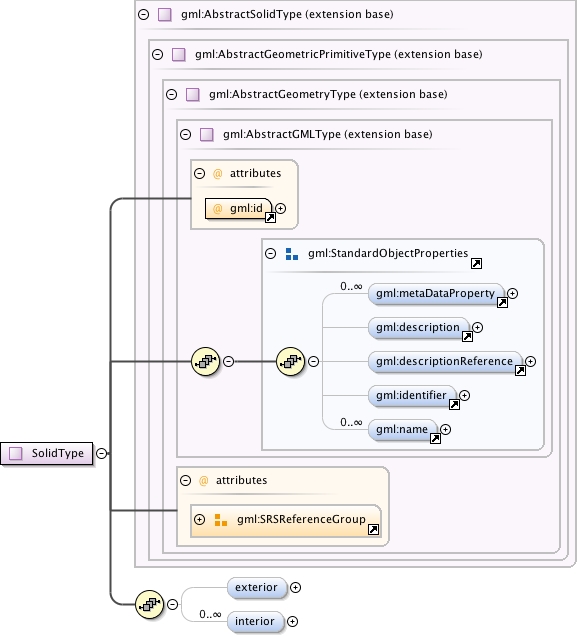Collapse the SolidType root node
Screen dimensions: 578x637
pos(102,453)
